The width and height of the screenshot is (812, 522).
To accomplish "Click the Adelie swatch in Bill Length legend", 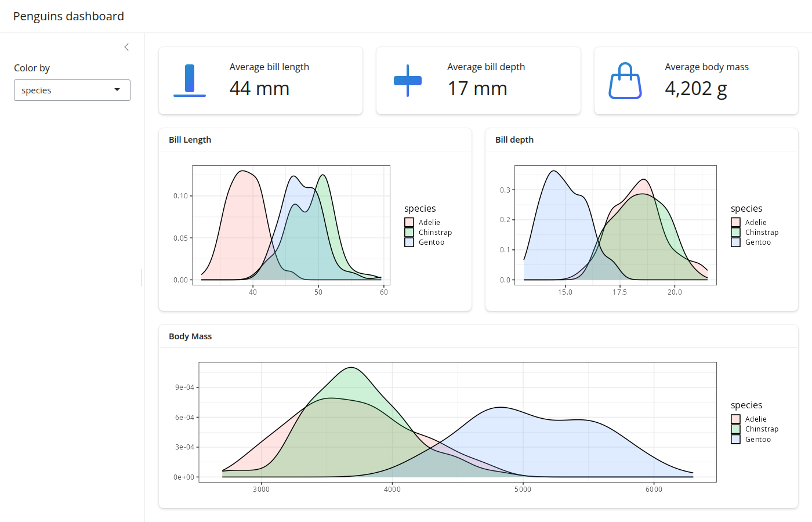I will point(409,222).
